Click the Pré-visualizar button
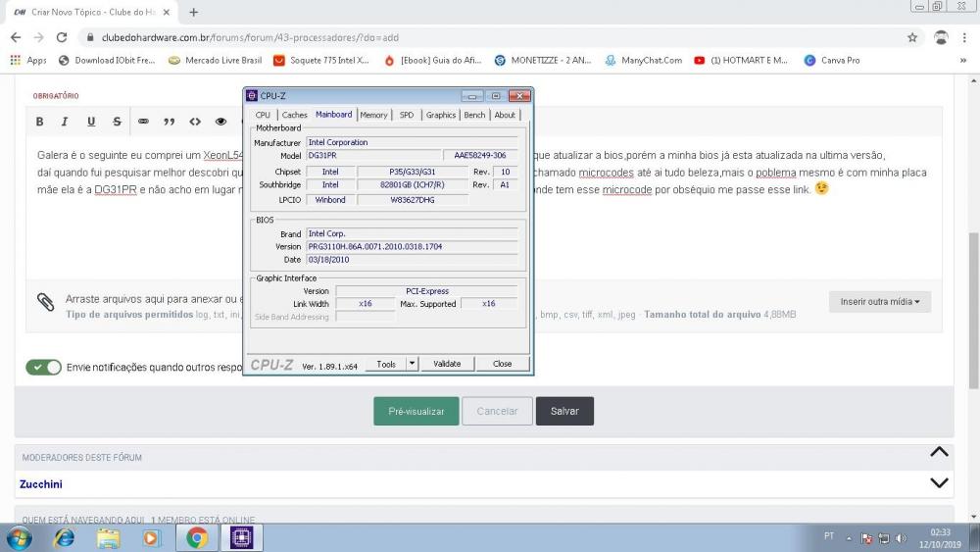Viewport: 980px width, 552px height. pos(416,412)
